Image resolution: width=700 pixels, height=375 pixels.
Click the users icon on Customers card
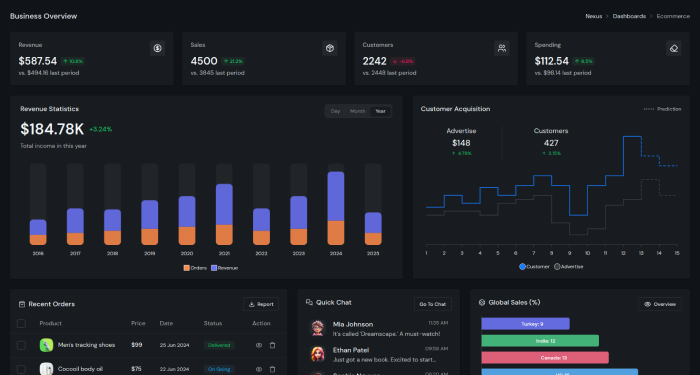point(502,48)
